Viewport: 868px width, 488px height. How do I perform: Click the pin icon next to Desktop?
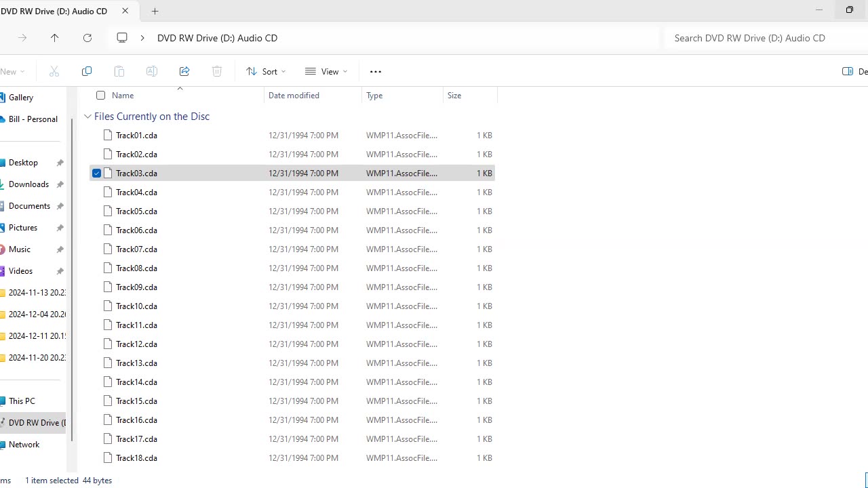[60, 163]
